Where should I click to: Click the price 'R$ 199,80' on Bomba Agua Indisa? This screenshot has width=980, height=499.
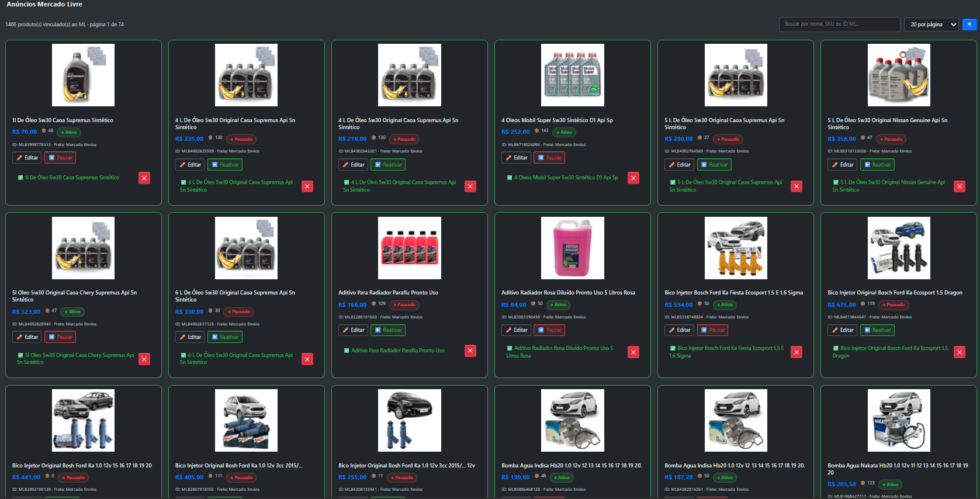[x=515, y=477]
